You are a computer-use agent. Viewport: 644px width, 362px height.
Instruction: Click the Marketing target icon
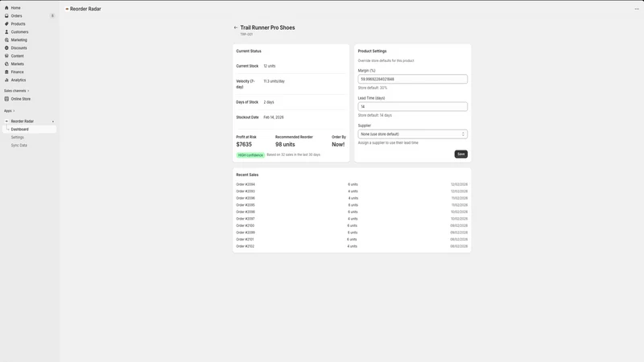[x=6, y=39]
